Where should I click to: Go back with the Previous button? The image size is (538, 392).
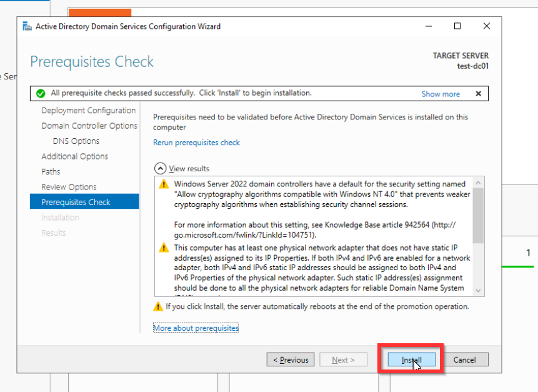coord(291,359)
